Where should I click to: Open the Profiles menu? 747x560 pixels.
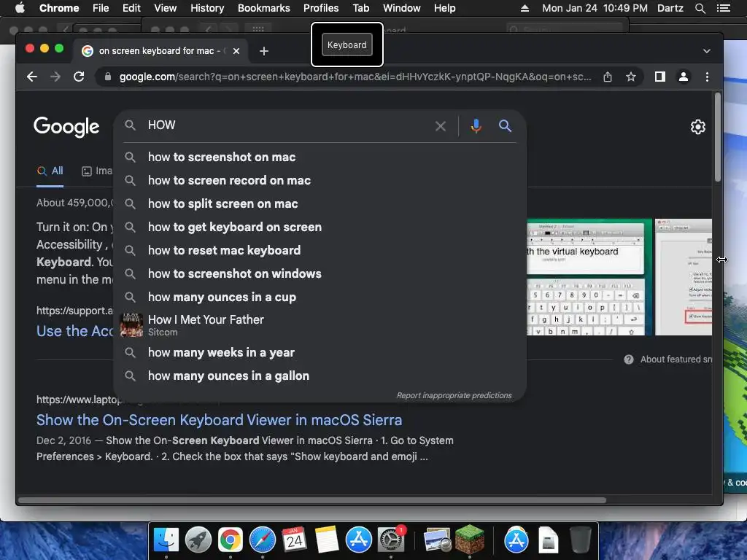tap(321, 8)
